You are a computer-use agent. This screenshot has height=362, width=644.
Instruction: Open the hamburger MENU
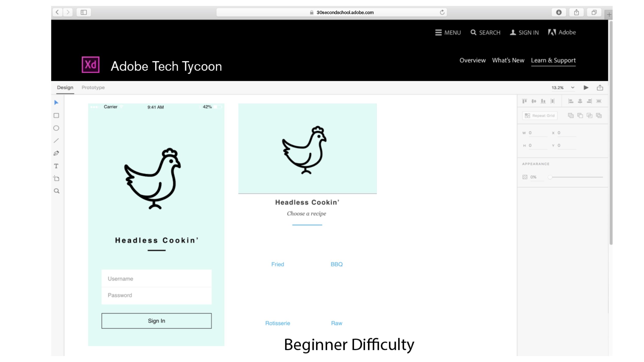tap(448, 33)
